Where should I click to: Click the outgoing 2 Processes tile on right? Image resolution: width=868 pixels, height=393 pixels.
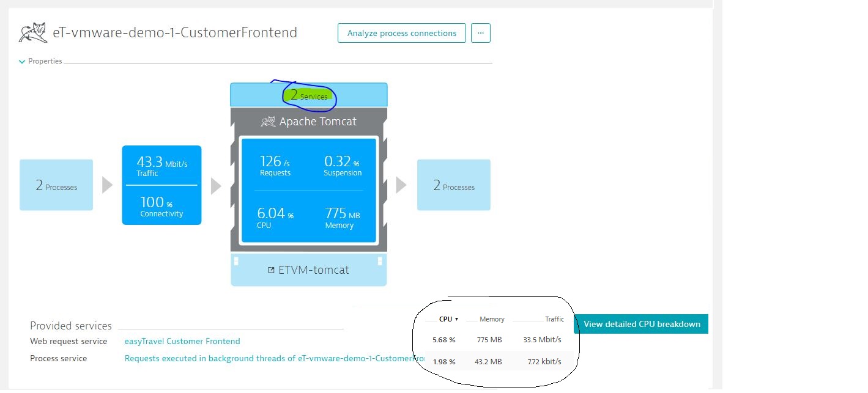click(453, 185)
